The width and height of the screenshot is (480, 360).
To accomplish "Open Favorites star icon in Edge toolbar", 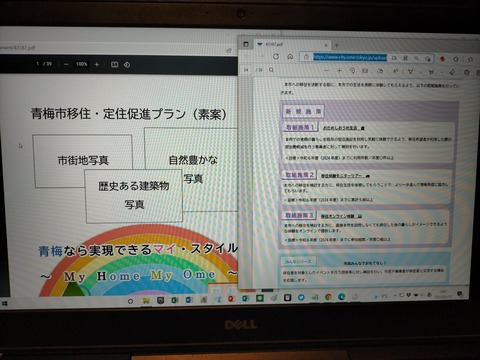I will click(x=470, y=59).
